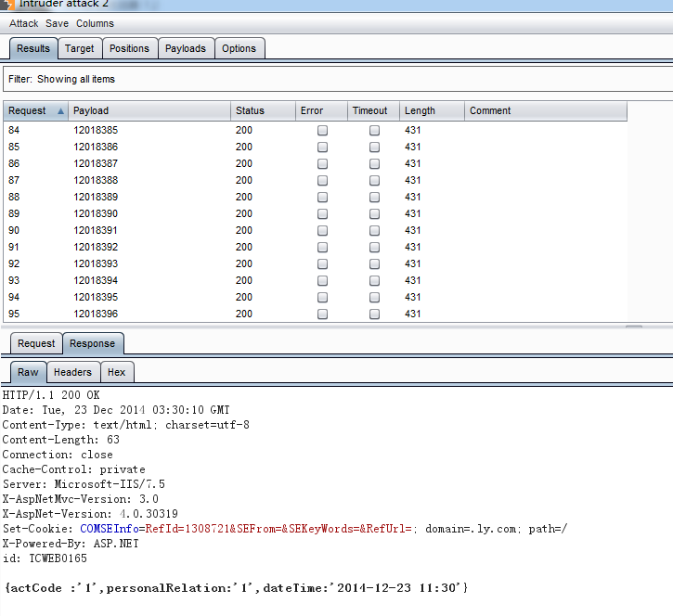Sort by the Length column header
The height and width of the screenshot is (616, 673).
433,110
